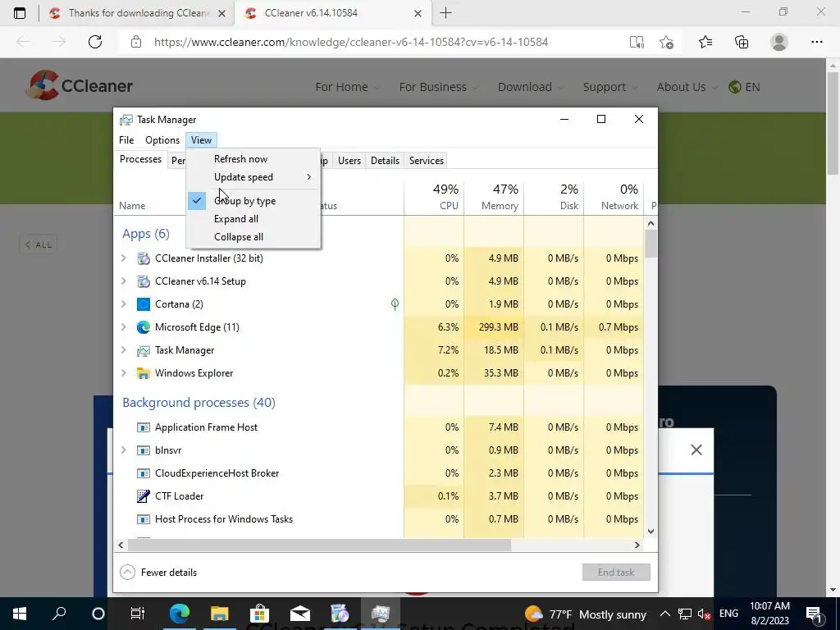Click Task Manager horizontal scrollbar thumb
Screen dimensions: 840x630
pyautogui.click(x=319, y=546)
